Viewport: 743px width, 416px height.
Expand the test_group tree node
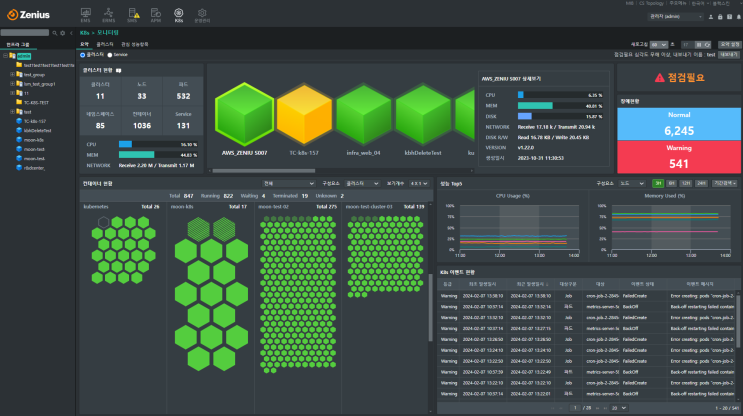10,74
